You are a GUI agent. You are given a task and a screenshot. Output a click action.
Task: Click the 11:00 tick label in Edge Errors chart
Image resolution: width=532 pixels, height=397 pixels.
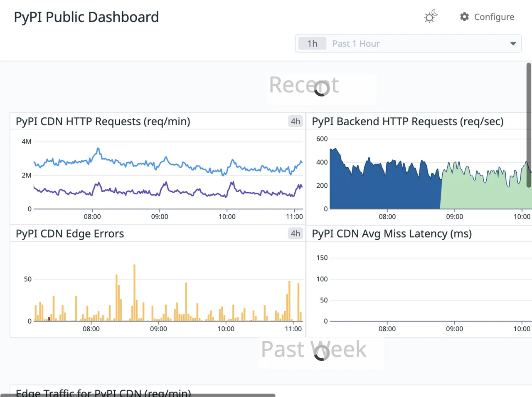[x=293, y=329]
